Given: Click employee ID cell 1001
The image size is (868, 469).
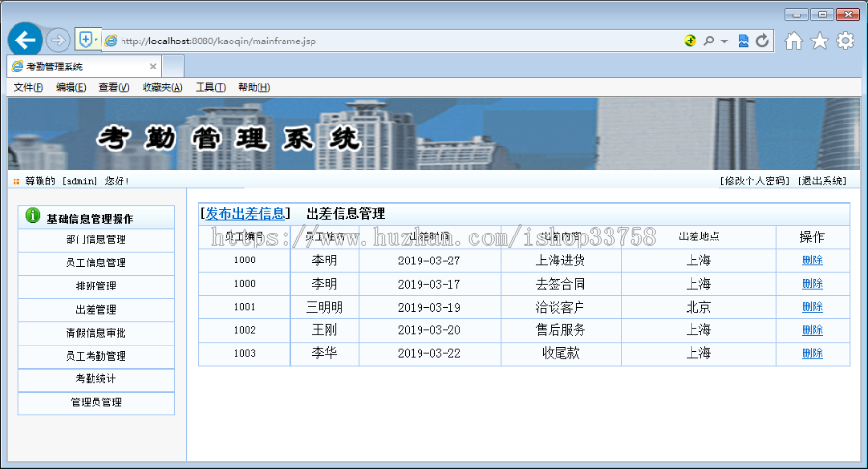Looking at the screenshot, I should click(x=245, y=307).
